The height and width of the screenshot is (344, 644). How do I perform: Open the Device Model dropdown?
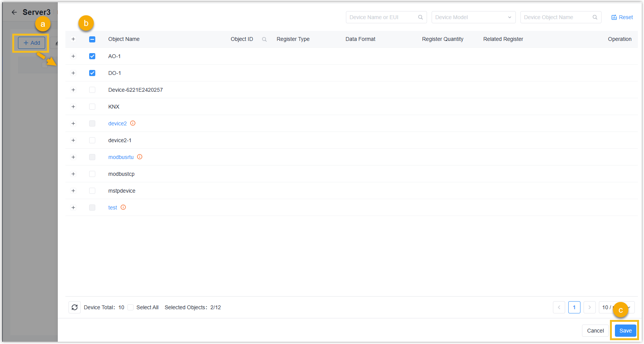click(473, 17)
